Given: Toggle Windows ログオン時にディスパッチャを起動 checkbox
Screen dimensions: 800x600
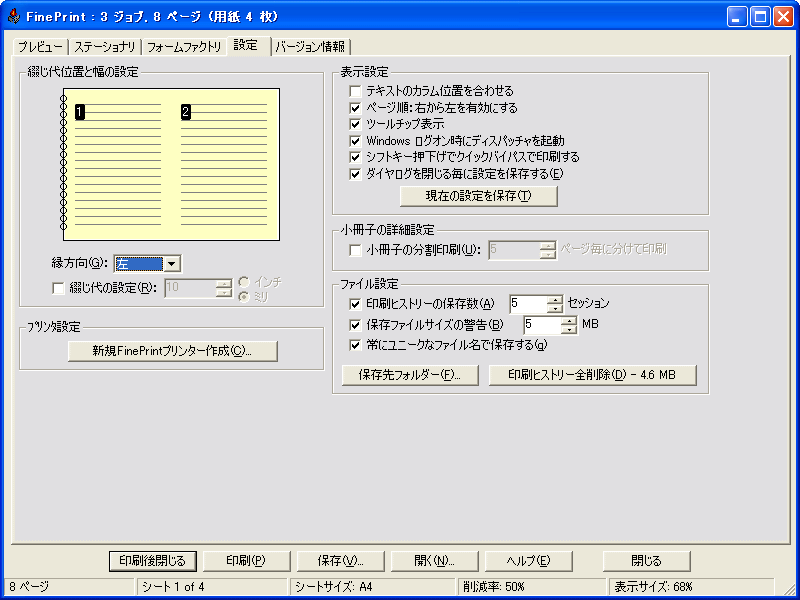Looking at the screenshot, I should pos(355,141).
